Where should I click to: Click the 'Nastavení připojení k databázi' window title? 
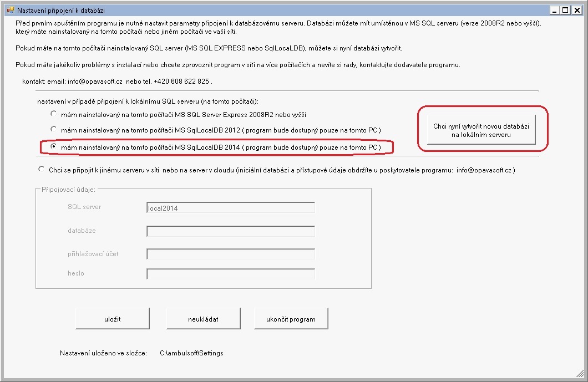coord(61,11)
